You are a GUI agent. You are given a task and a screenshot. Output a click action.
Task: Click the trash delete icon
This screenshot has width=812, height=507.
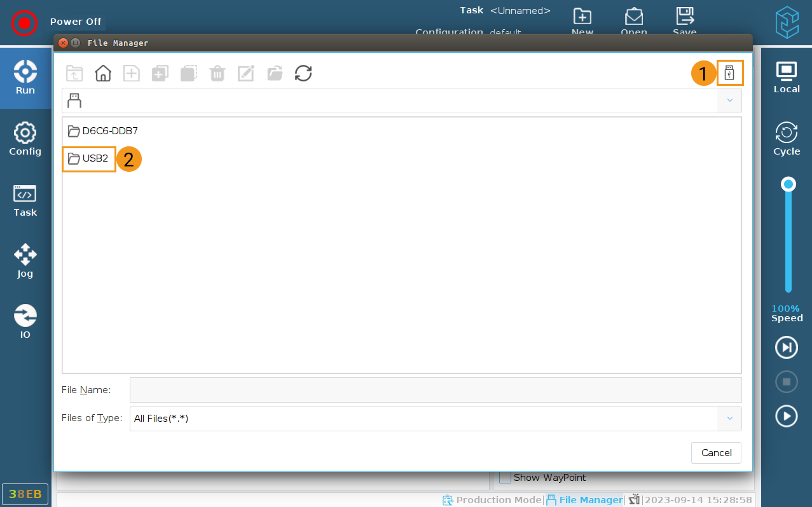pyautogui.click(x=217, y=73)
